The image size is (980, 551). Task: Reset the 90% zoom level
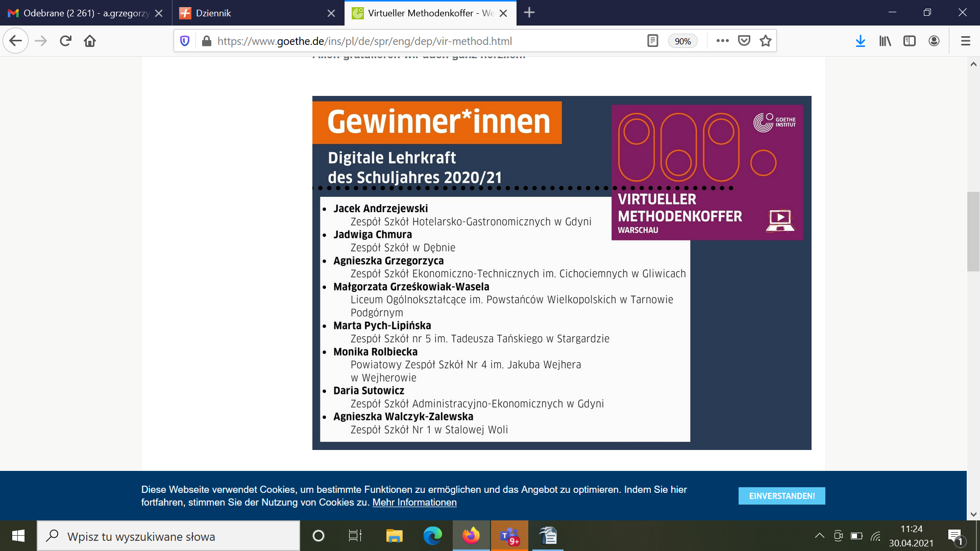pos(682,41)
